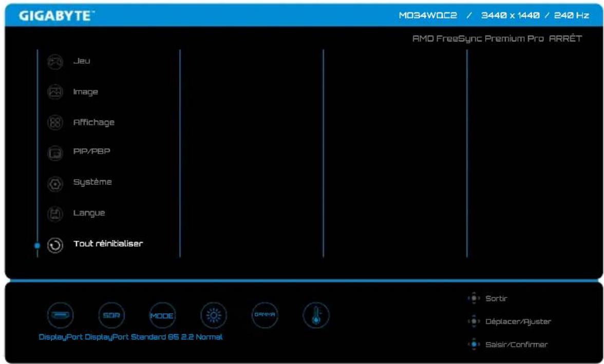Open the PIP/PBP menu
This screenshot has width=604, height=364.
pyautogui.click(x=91, y=151)
